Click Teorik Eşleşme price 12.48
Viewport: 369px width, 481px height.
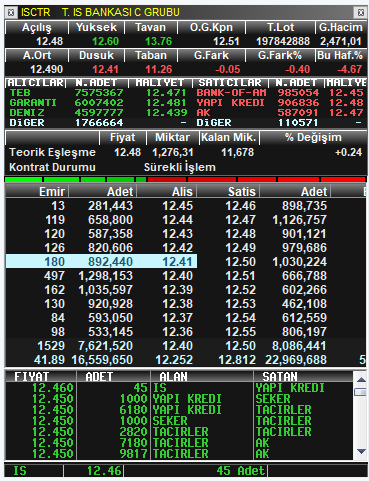[127, 152]
